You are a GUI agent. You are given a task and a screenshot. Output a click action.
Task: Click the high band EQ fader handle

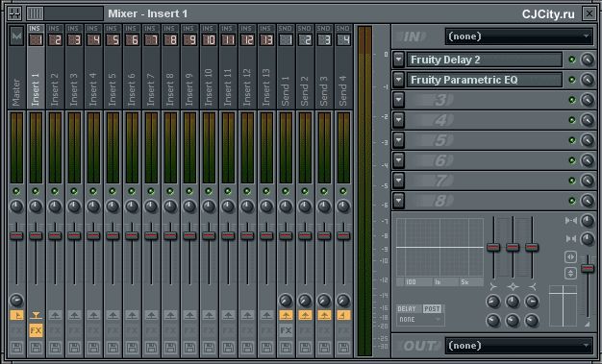pyautogui.click(x=532, y=248)
